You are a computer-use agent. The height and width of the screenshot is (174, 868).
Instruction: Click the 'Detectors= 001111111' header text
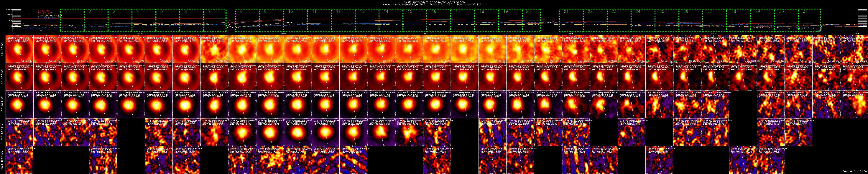click(471, 5)
